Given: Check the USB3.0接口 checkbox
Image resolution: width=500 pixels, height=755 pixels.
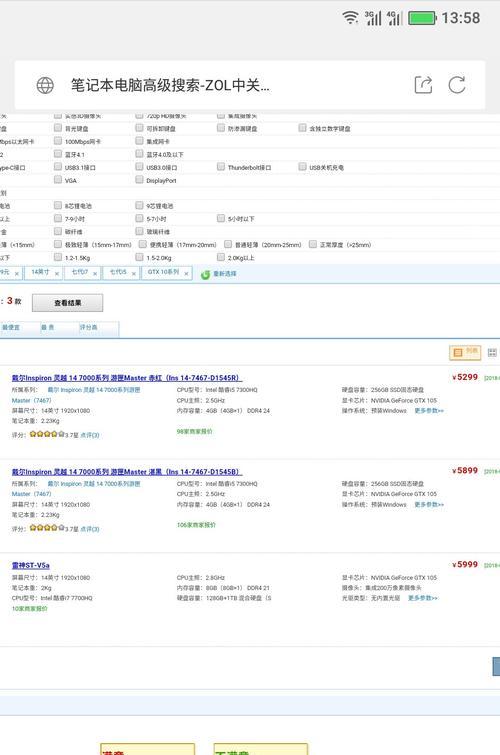Looking at the screenshot, I should (139, 167).
